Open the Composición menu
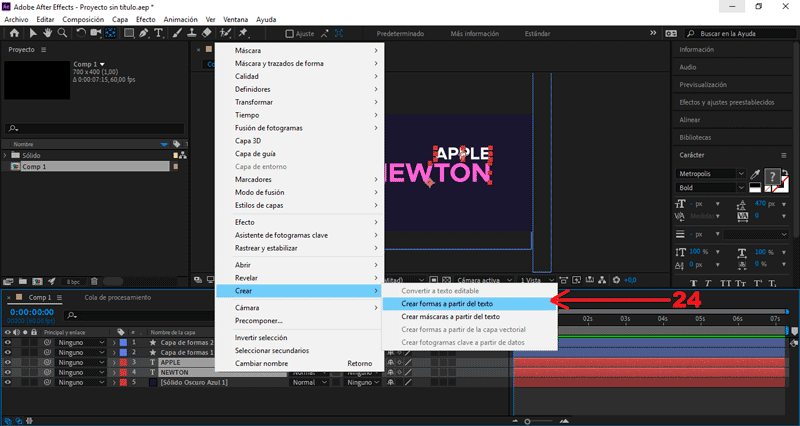800x426 pixels. point(83,19)
